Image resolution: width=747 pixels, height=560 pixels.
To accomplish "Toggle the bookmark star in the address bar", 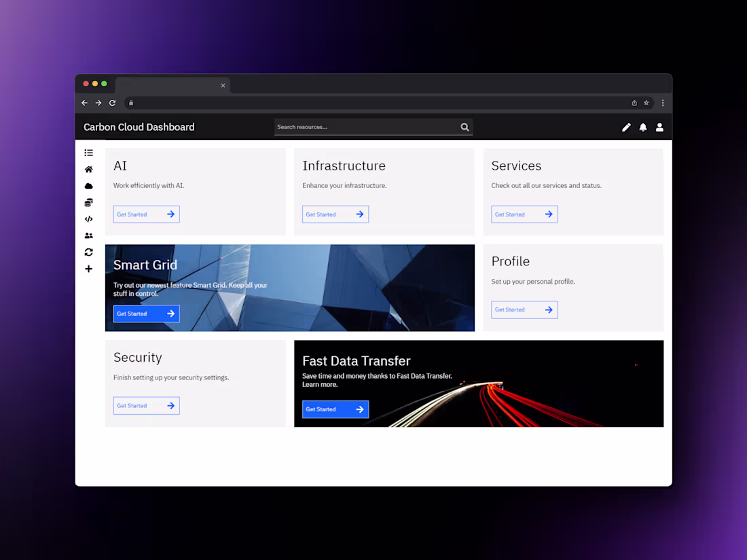I will tap(646, 102).
